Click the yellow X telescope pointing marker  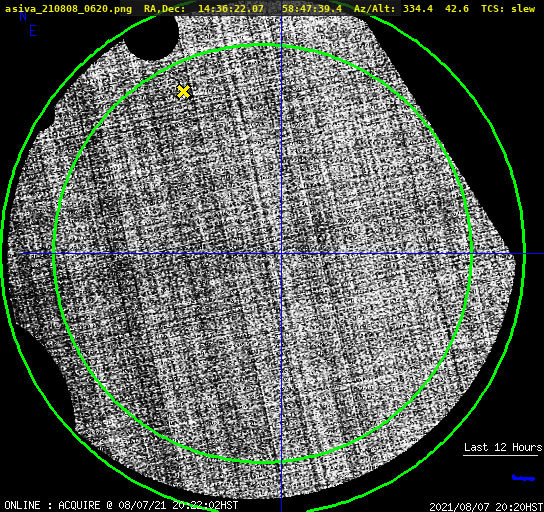184,92
